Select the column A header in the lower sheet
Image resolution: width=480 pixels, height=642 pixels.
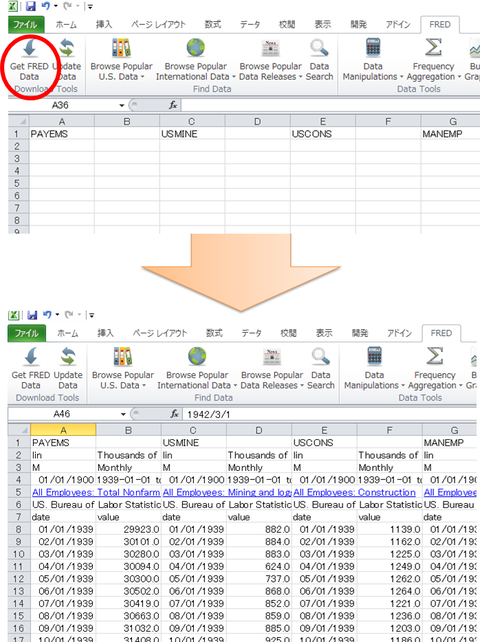(x=63, y=430)
